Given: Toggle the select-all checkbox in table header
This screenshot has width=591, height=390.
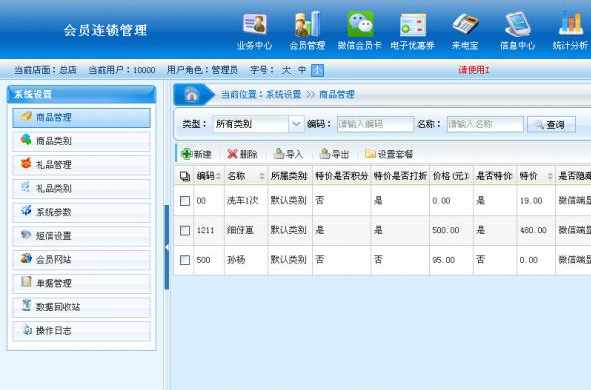Looking at the screenshot, I should (x=185, y=176).
